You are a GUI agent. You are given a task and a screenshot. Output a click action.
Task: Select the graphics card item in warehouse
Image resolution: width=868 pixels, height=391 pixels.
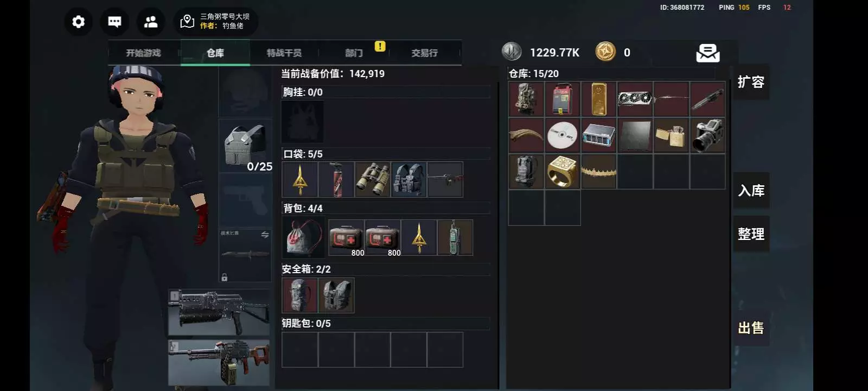pos(635,99)
